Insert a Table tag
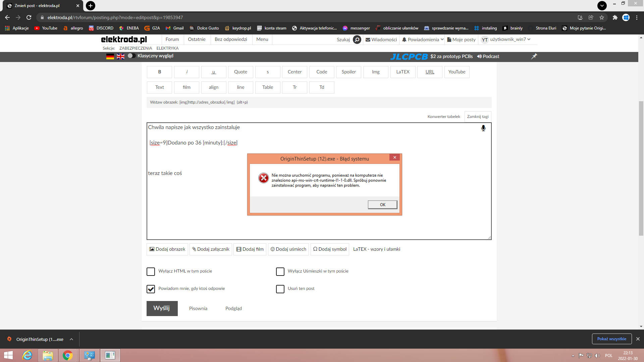This screenshot has height=362, width=644. (268, 87)
